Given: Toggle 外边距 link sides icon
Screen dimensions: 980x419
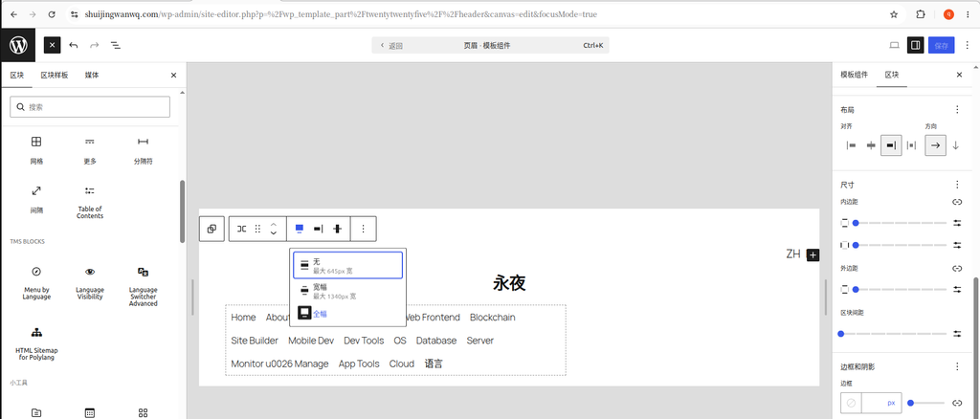Looking at the screenshot, I should 956,269.
